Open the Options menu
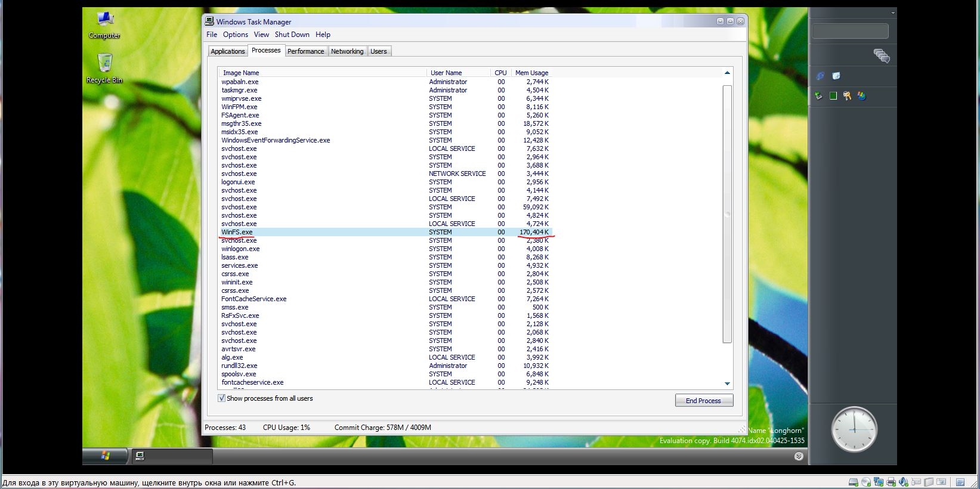Screen dimensions: 980x489 [236, 35]
